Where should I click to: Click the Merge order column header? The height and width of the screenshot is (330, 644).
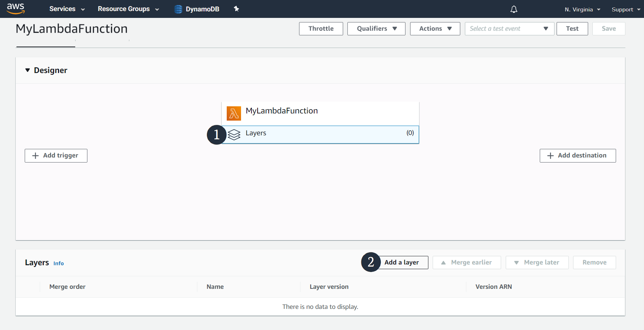(67, 287)
